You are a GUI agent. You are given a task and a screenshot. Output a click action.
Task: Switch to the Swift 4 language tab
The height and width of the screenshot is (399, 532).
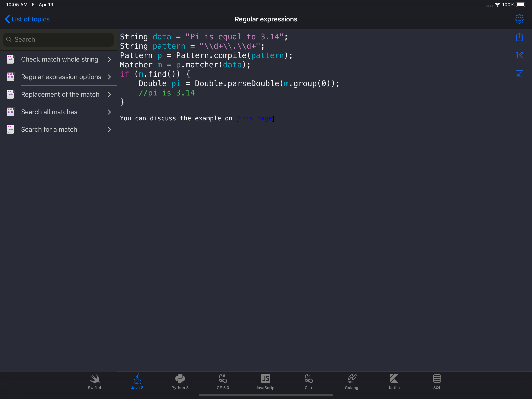[94, 381]
